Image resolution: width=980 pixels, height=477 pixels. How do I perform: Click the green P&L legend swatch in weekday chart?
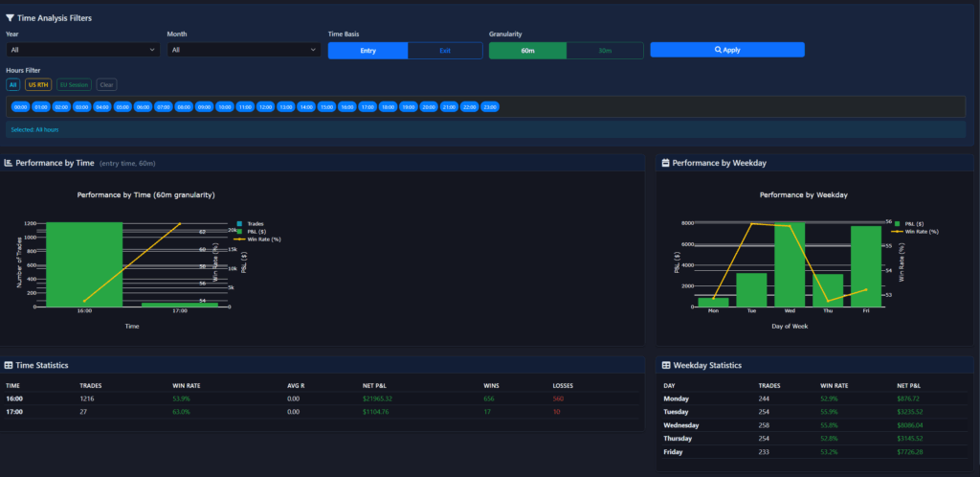(897, 224)
